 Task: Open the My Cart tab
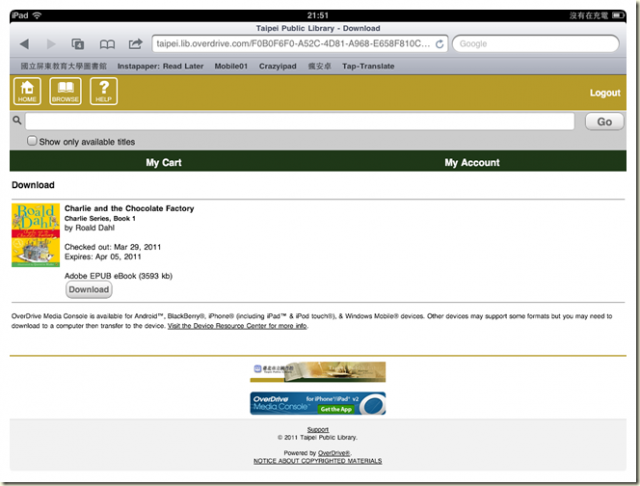[x=164, y=162]
